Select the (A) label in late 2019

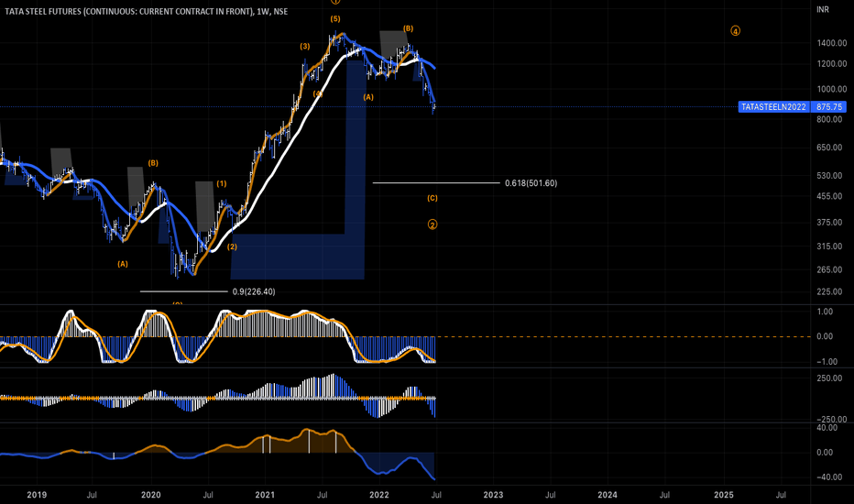(x=123, y=264)
